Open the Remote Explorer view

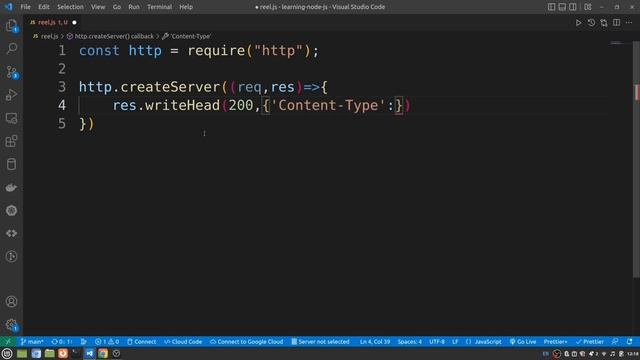(11, 118)
